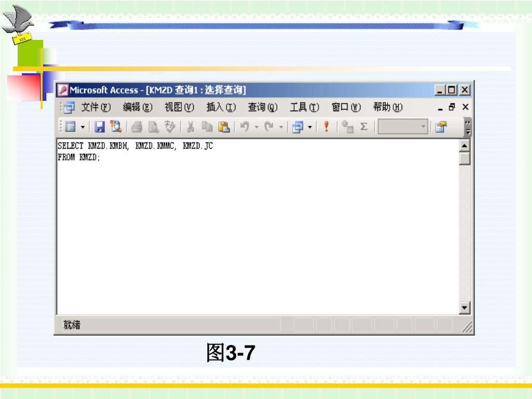Save the query with the floppy icon

(99, 127)
